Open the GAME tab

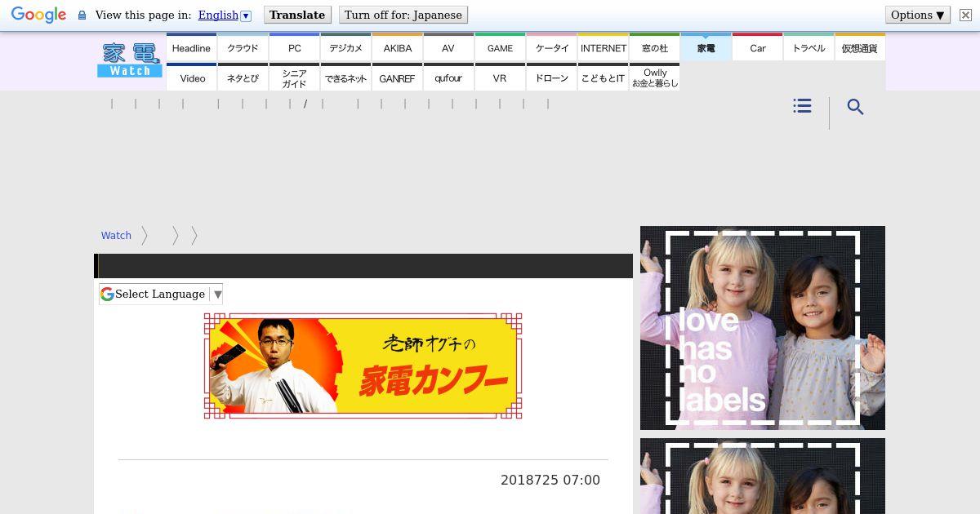tap(500, 47)
